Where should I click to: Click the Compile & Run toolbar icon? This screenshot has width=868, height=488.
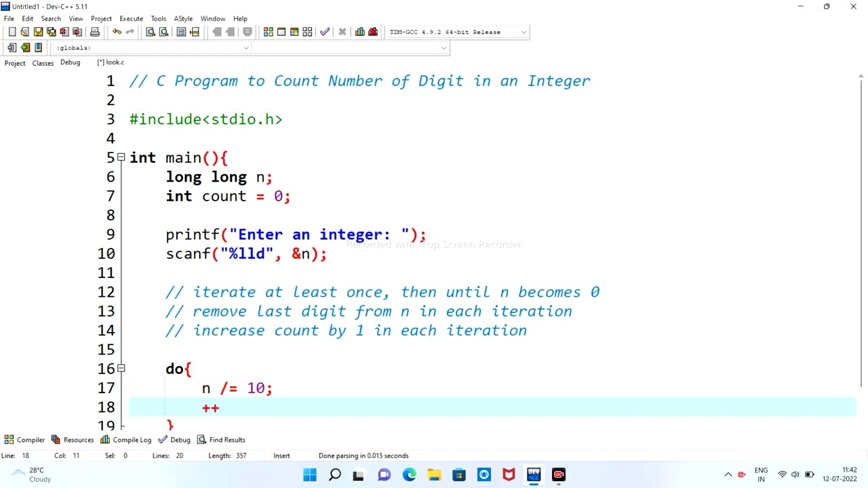(x=294, y=32)
